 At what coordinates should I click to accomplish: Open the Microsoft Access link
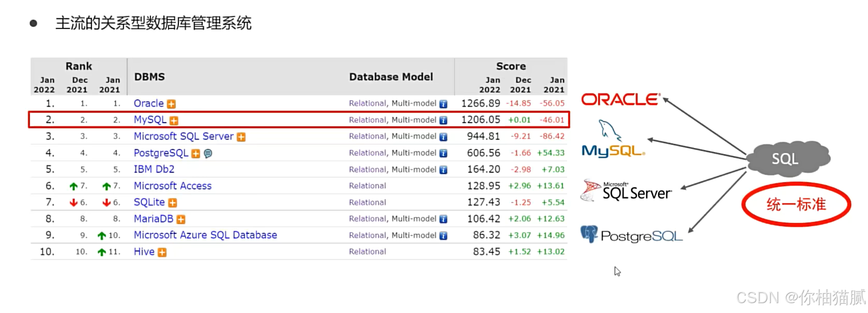click(x=173, y=186)
